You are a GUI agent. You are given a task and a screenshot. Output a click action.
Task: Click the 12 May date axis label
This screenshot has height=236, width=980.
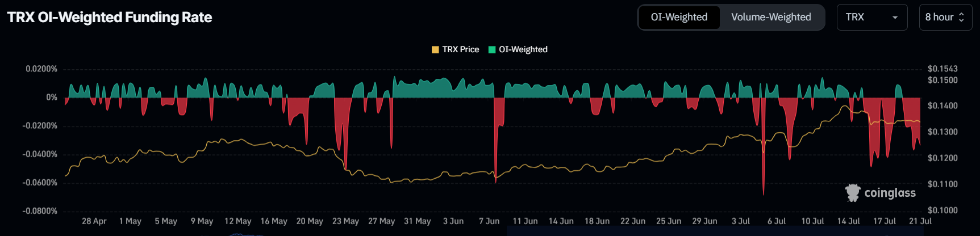[x=237, y=221]
